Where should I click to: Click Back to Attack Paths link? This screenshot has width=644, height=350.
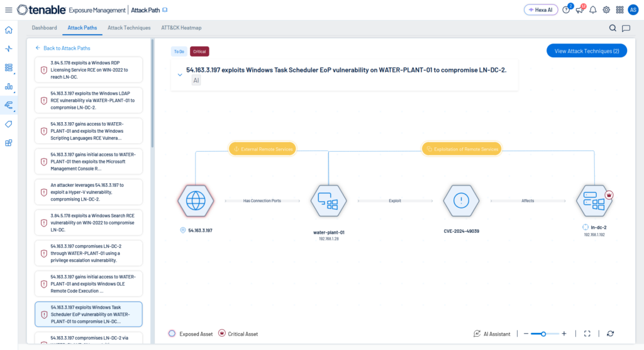click(63, 48)
